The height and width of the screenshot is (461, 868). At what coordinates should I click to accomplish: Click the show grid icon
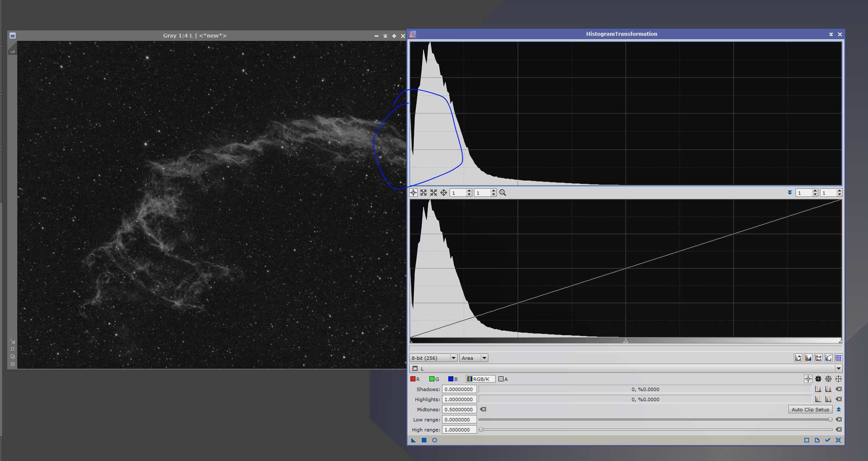tap(838, 358)
